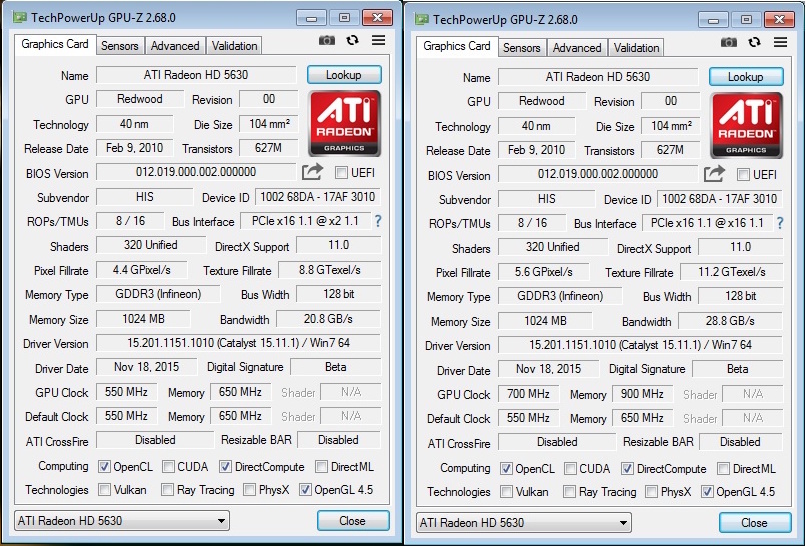
Task: Click the 28.8 GB/s Bandwidth field
Action: (x=730, y=321)
